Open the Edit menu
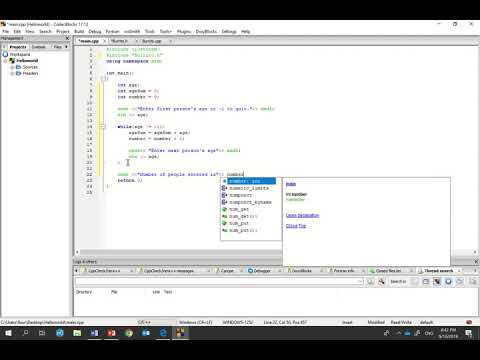This screenshot has width=480, height=360. pos(17,31)
